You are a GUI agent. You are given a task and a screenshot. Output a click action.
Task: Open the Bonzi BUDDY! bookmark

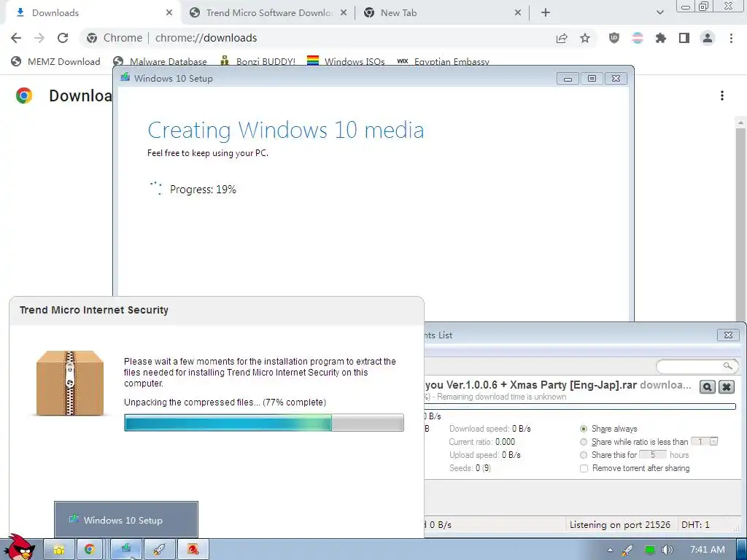tap(258, 61)
